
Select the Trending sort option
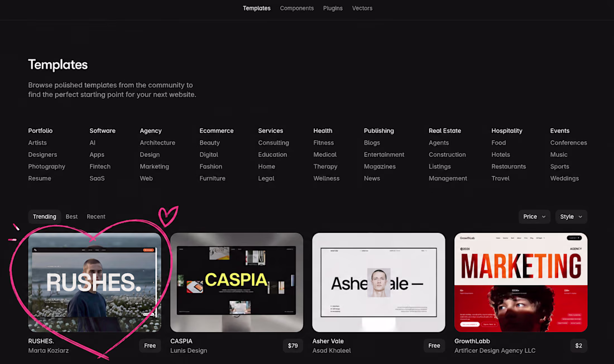pyautogui.click(x=45, y=217)
